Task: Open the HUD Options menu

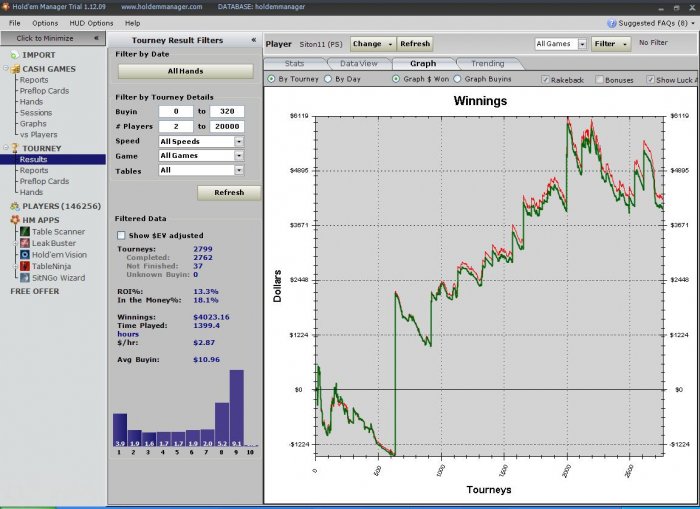Action: (x=91, y=23)
